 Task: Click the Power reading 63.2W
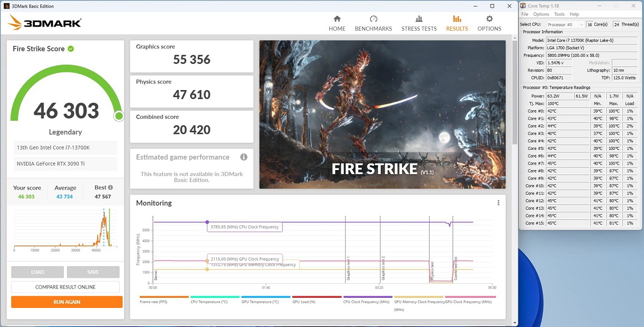point(559,96)
